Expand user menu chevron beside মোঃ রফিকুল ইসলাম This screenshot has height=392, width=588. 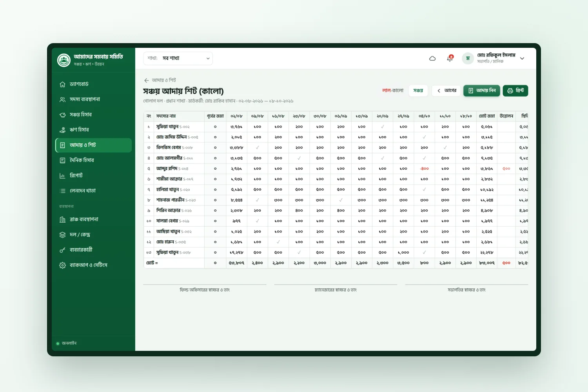[522, 58]
